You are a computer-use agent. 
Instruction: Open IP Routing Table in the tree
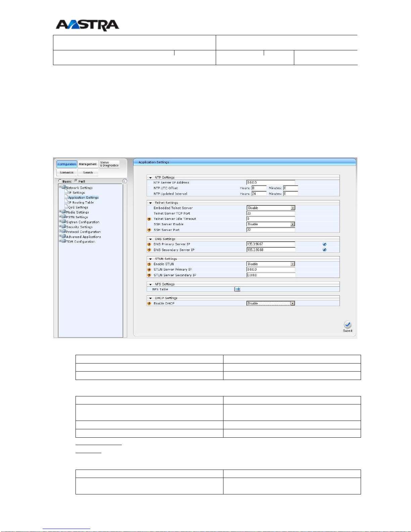81,203
